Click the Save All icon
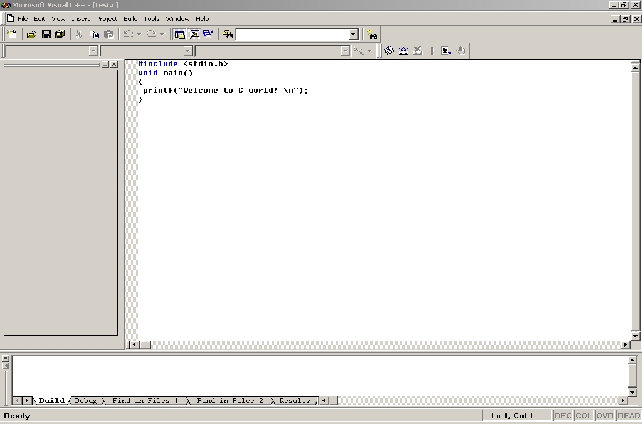The height and width of the screenshot is (424, 642). (60, 34)
